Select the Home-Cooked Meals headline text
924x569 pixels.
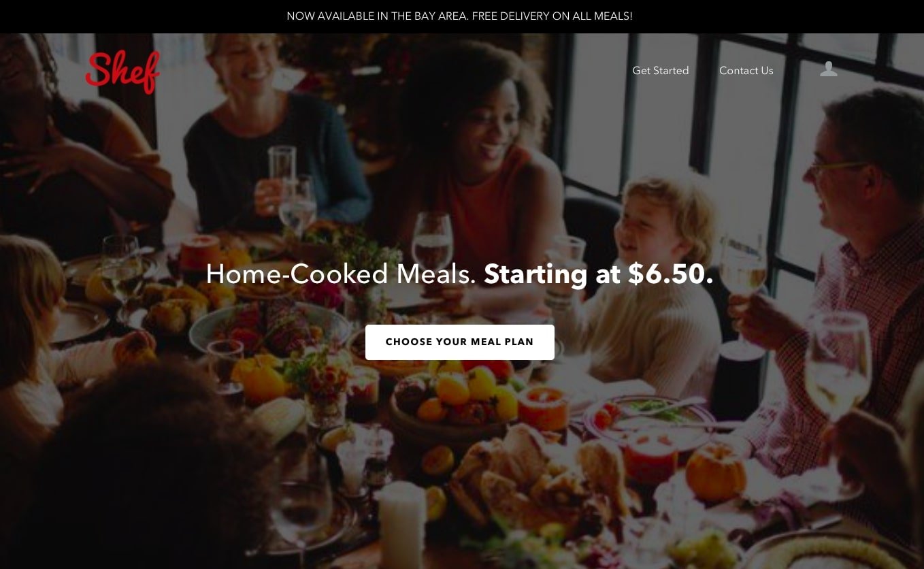pyautogui.click(x=341, y=274)
